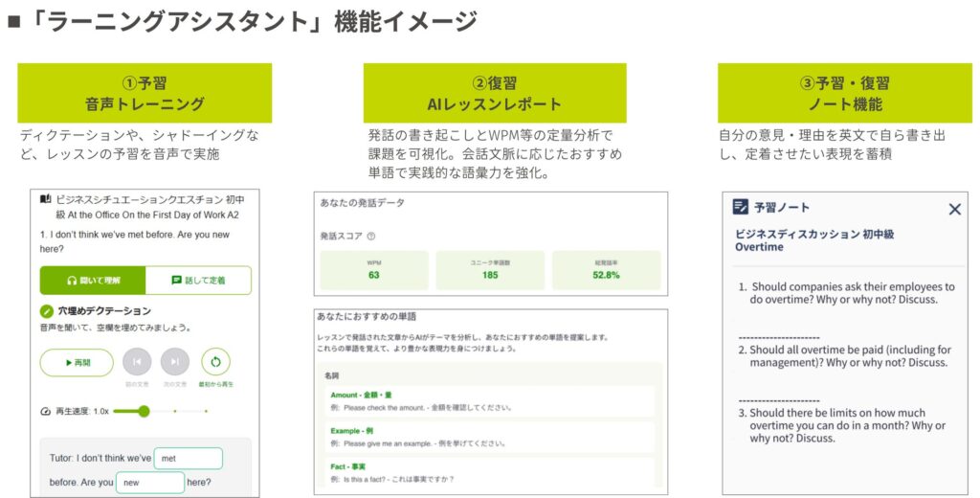The height and width of the screenshot is (498, 980).
Task: Select the recommended word 'Example - 例'
Action: [x=352, y=431]
